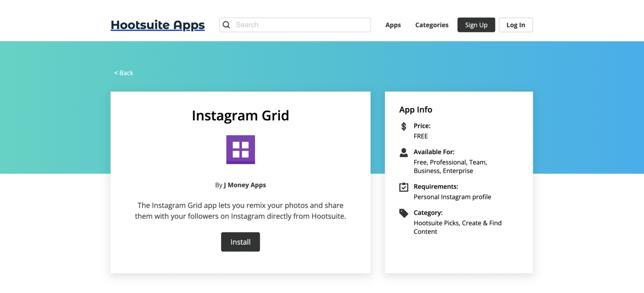Click the Personal Instagram profile requirement text
Screen dimensions: 644x293
452,196
